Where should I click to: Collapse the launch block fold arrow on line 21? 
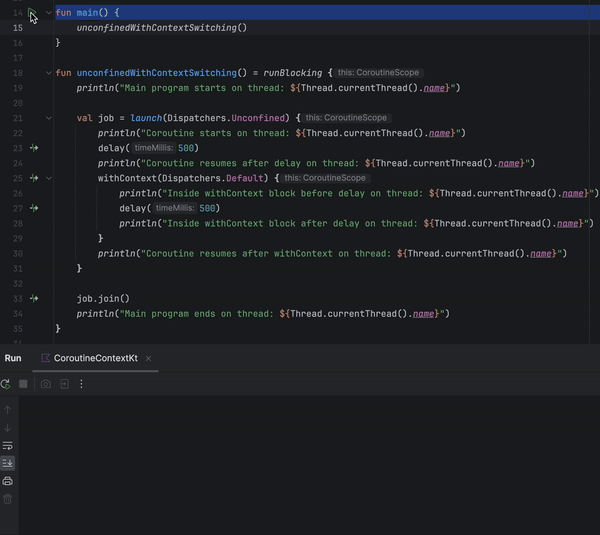coord(49,118)
